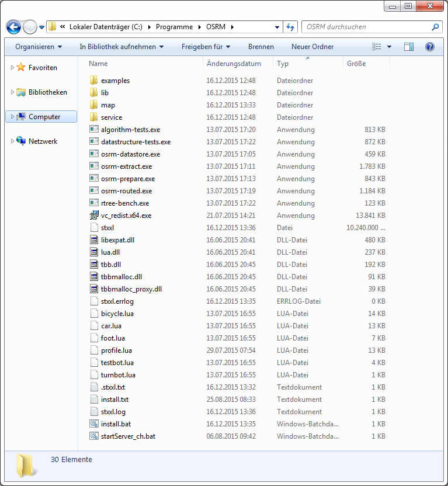448x486 pixels.
Task: Click the Brennen toolbar button
Action: 261,47
